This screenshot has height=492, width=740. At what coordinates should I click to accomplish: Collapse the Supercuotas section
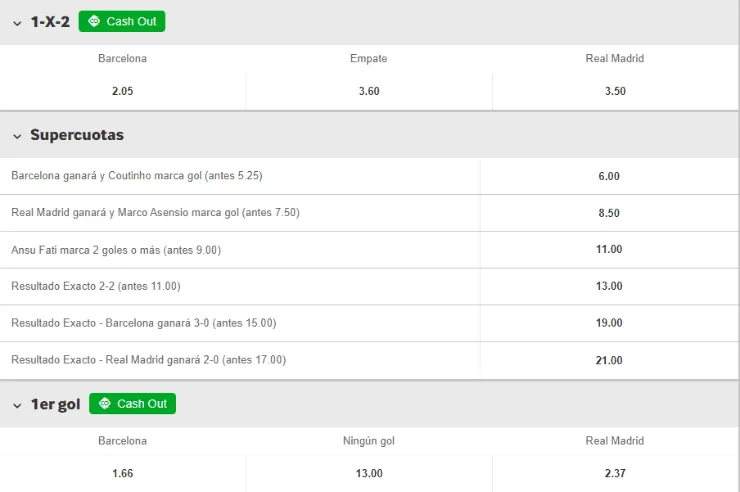pos(17,135)
